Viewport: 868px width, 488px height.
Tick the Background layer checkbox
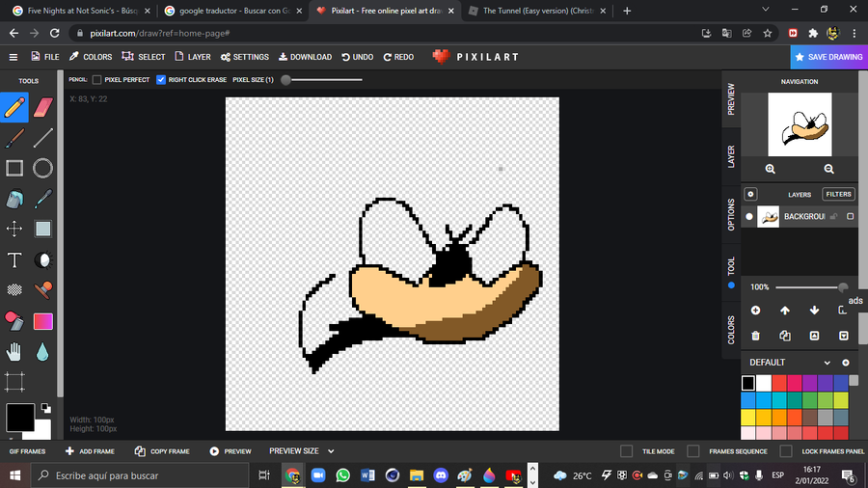click(851, 216)
